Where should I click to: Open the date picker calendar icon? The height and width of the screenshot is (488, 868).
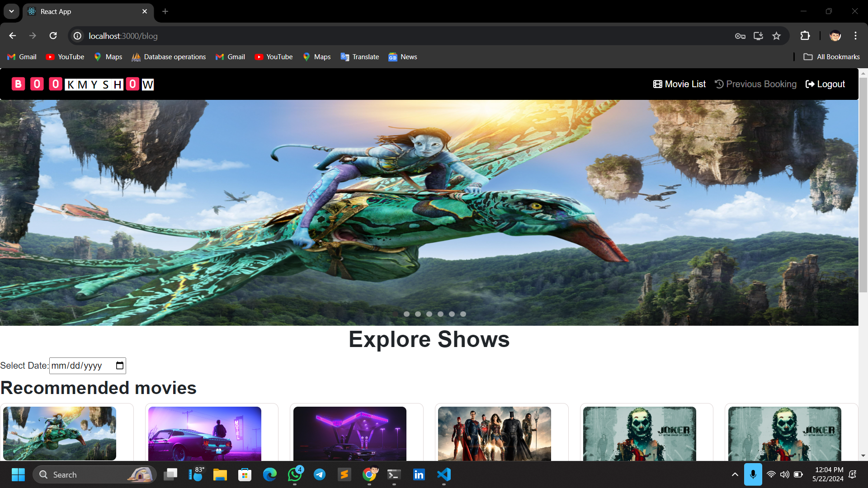click(x=119, y=366)
